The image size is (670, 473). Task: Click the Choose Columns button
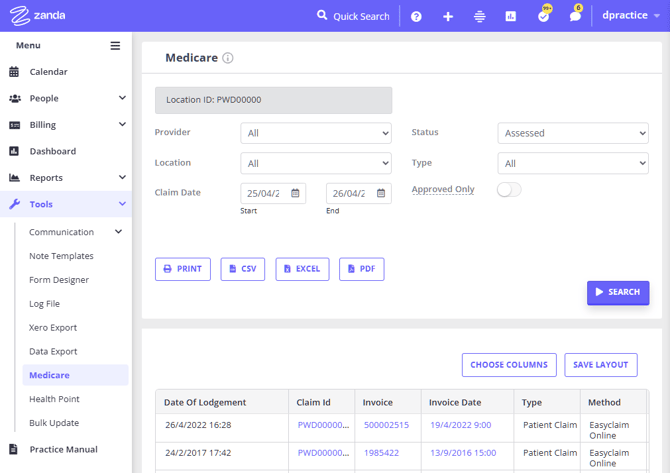click(x=508, y=365)
